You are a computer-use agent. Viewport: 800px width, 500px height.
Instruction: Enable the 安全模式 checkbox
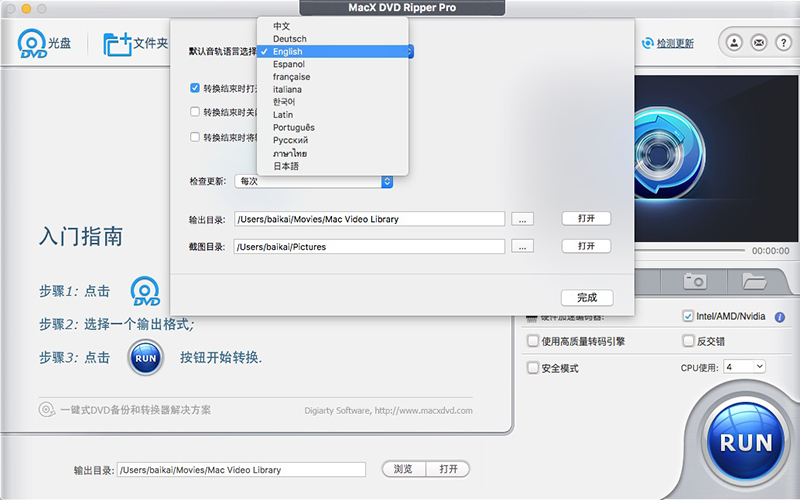(x=533, y=368)
